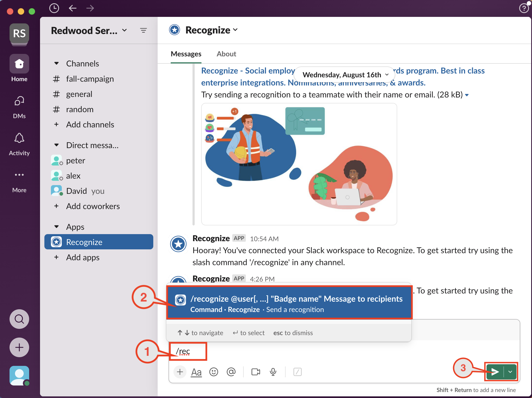Switch to the Messages tab
This screenshot has width=532, height=398.
pyautogui.click(x=186, y=54)
